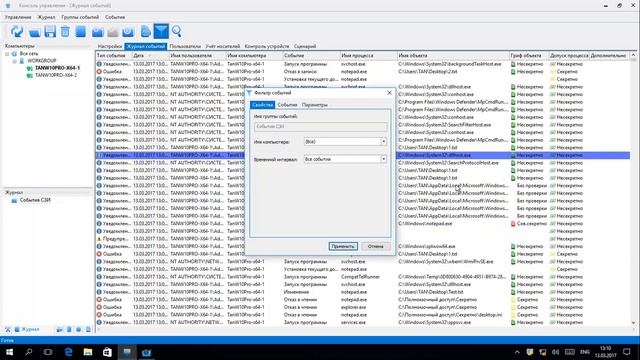Open the notification center icon
The width and height of the screenshot is (640, 360).
(627, 352)
